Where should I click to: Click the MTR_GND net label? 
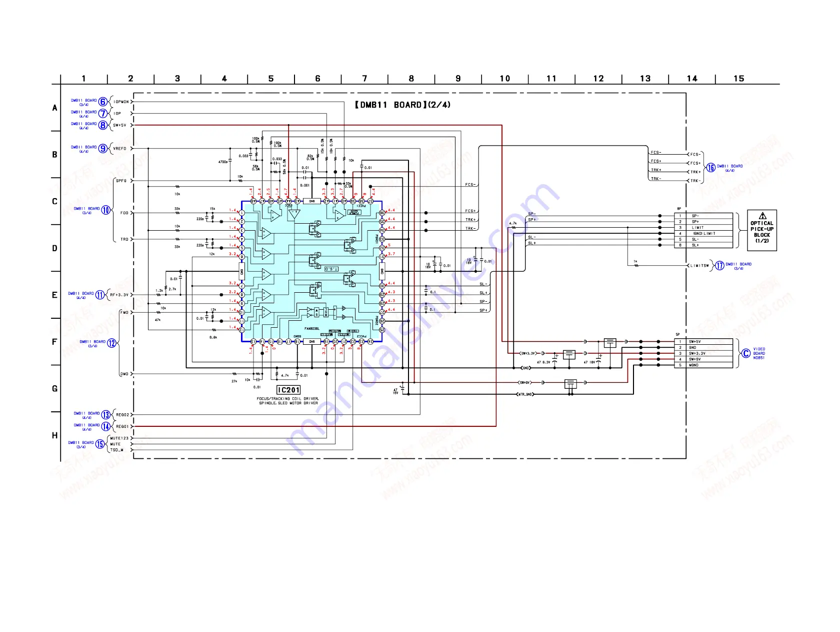click(525, 394)
